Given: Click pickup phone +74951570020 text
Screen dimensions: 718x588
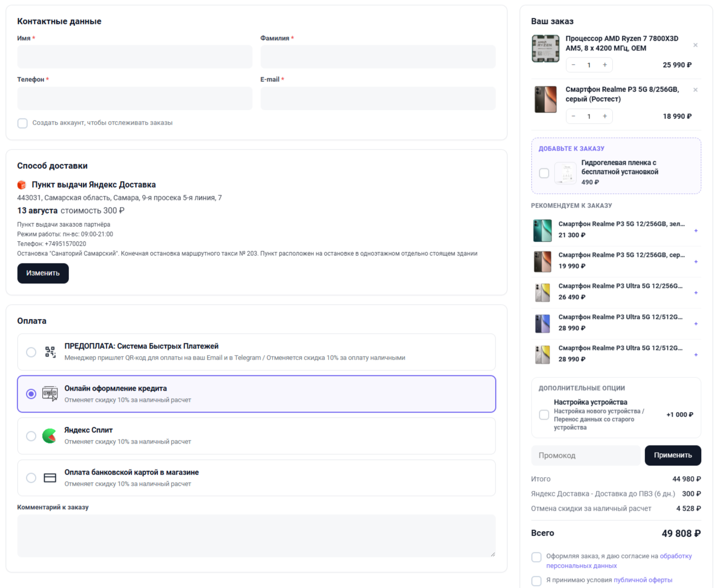Looking at the screenshot, I should pyautogui.click(x=51, y=244).
